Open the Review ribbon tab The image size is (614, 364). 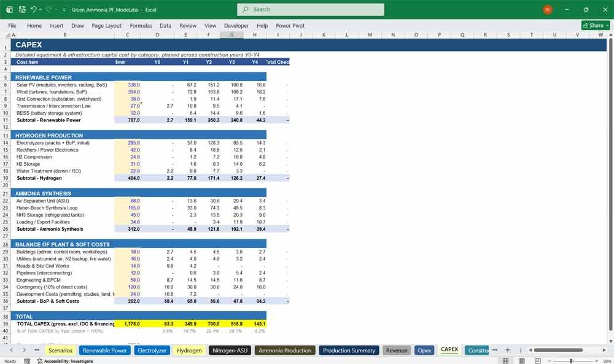[188, 25]
